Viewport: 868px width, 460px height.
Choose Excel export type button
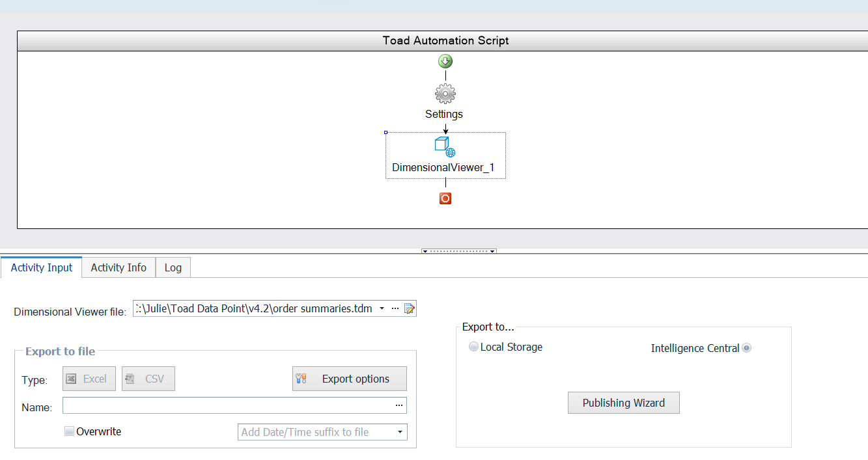[89, 379]
